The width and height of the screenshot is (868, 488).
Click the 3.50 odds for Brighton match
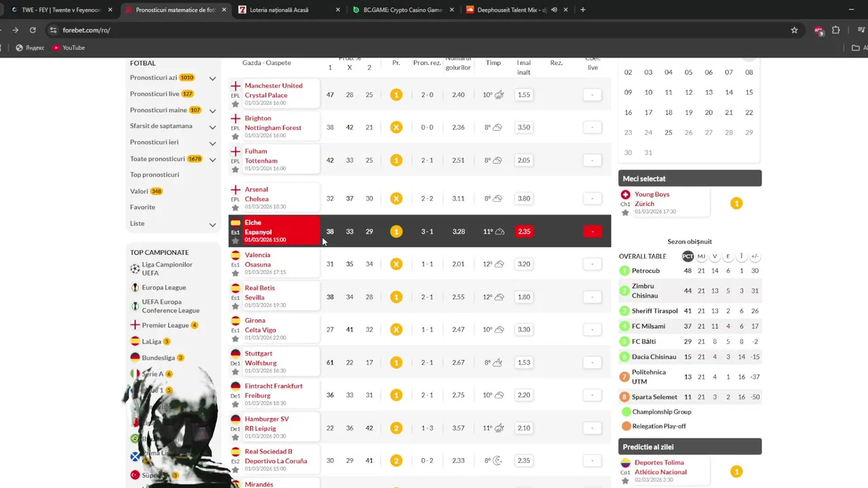click(524, 127)
